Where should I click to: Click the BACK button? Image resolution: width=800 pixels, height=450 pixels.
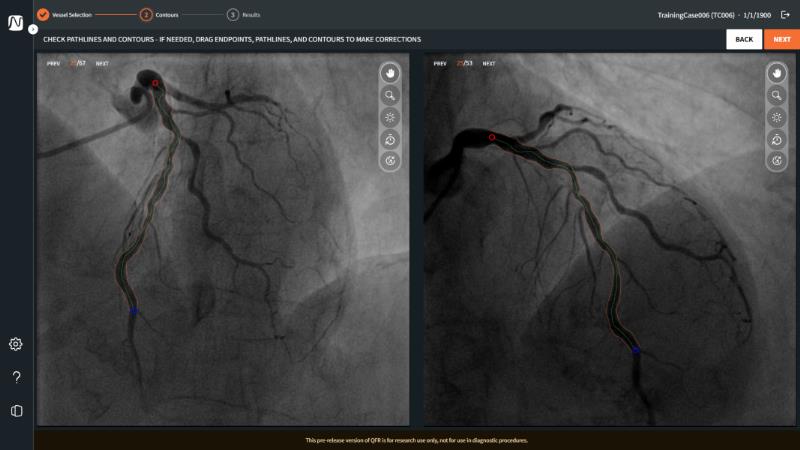point(744,39)
